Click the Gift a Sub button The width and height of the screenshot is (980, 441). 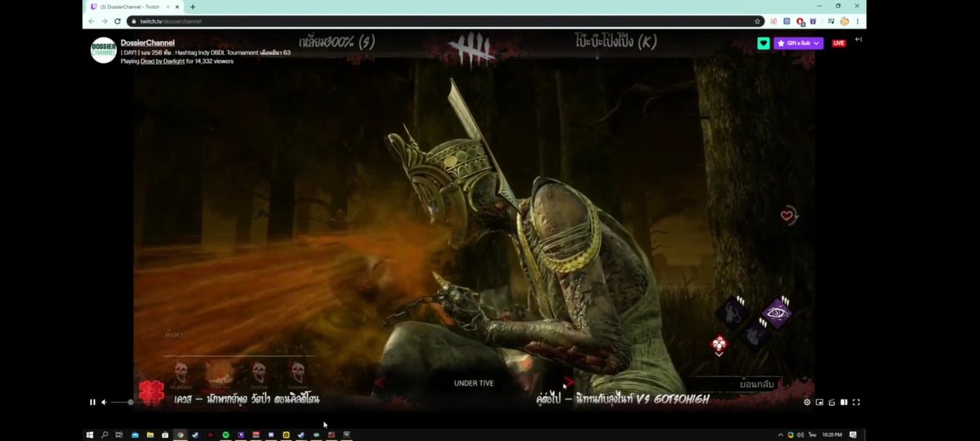[x=798, y=42]
